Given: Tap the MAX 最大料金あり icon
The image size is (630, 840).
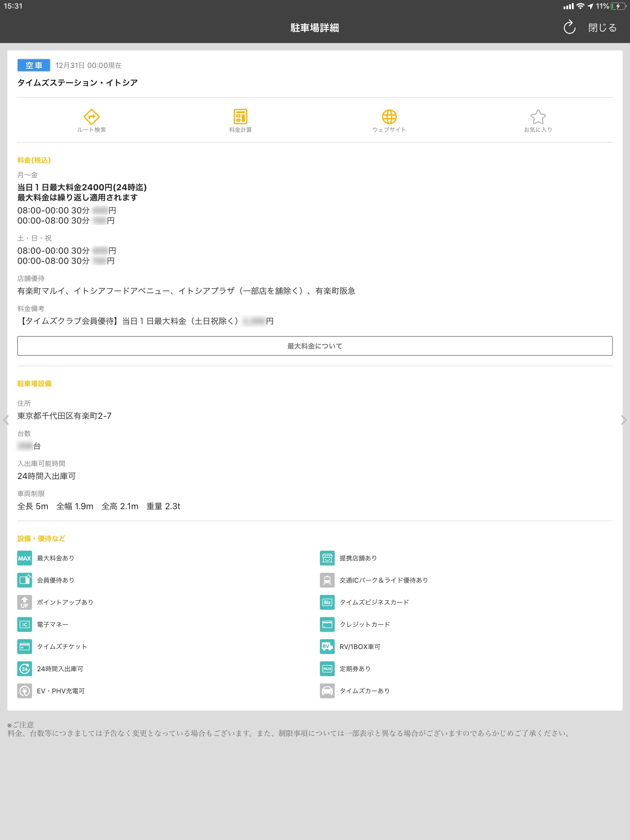Looking at the screenshot, I should 24,558.
